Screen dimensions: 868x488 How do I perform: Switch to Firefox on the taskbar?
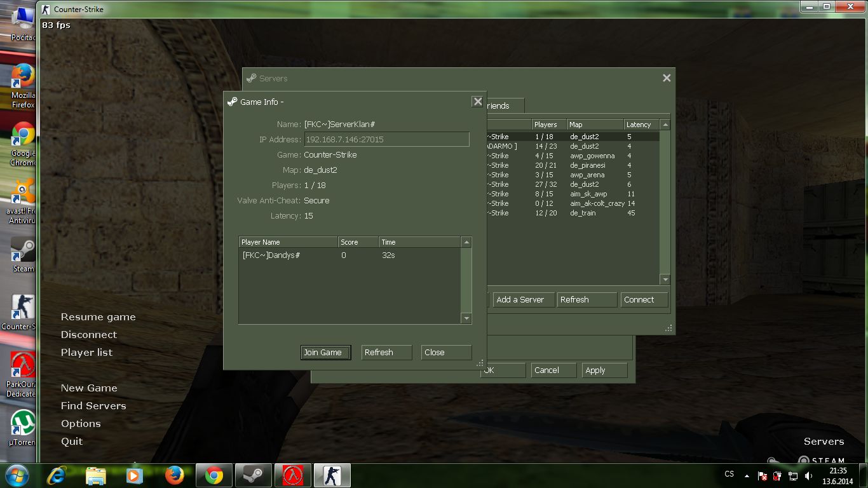click(175, 475)
